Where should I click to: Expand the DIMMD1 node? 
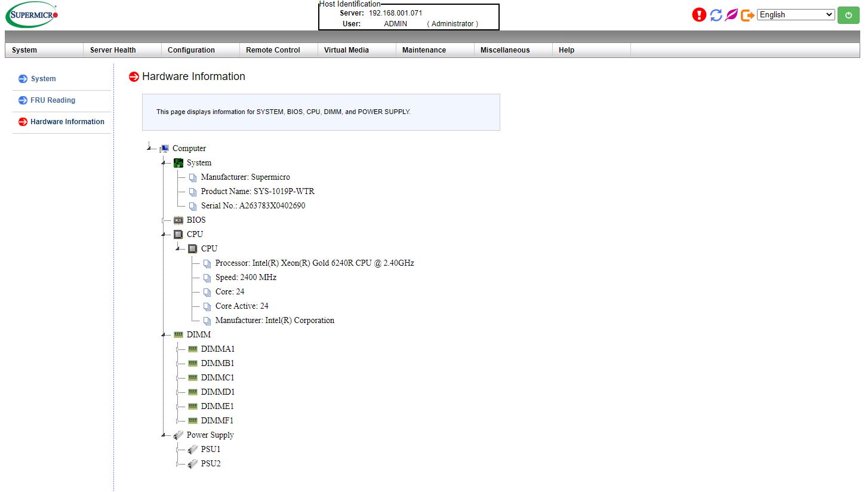(x=177, y=392)
